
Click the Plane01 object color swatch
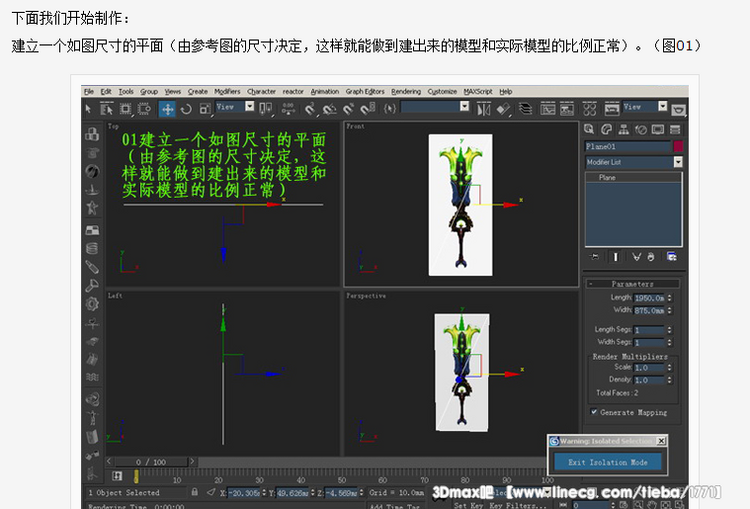click(x=678, y=146)
